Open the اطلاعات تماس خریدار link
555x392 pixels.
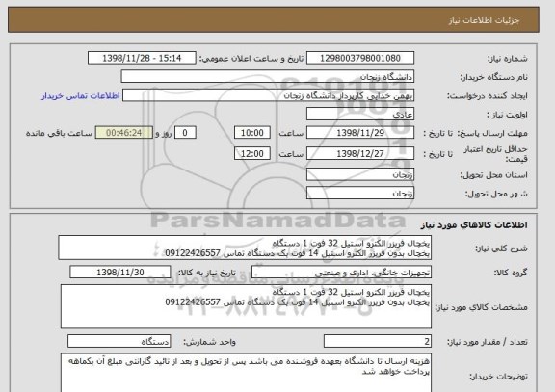(x=81, y=96)
